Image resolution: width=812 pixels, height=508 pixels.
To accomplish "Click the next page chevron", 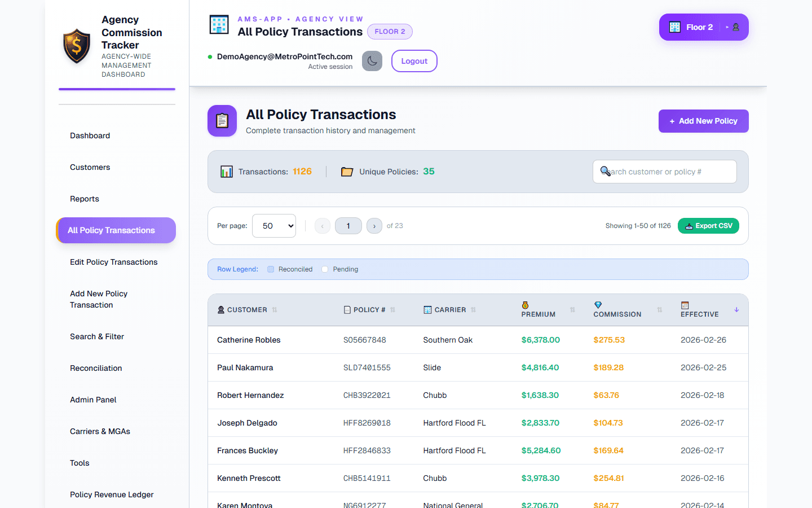I will point(374,225).
